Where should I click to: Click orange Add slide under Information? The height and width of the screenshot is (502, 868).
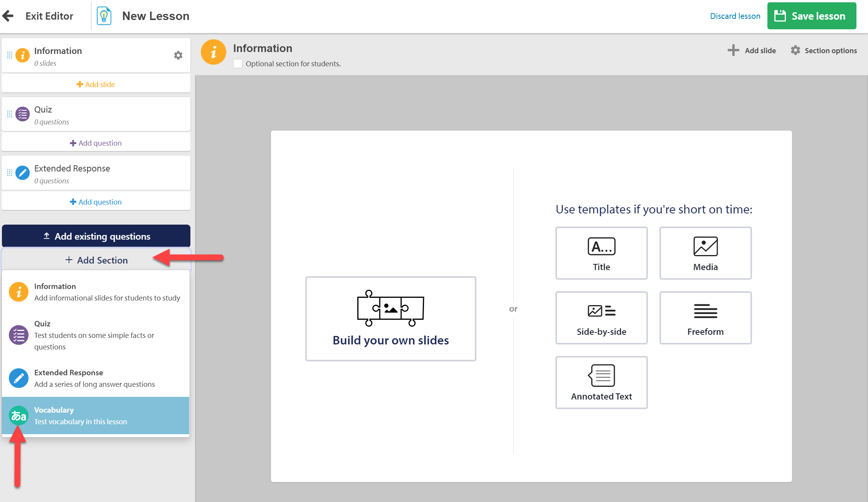pyautogui.click(x=96, y=84)
